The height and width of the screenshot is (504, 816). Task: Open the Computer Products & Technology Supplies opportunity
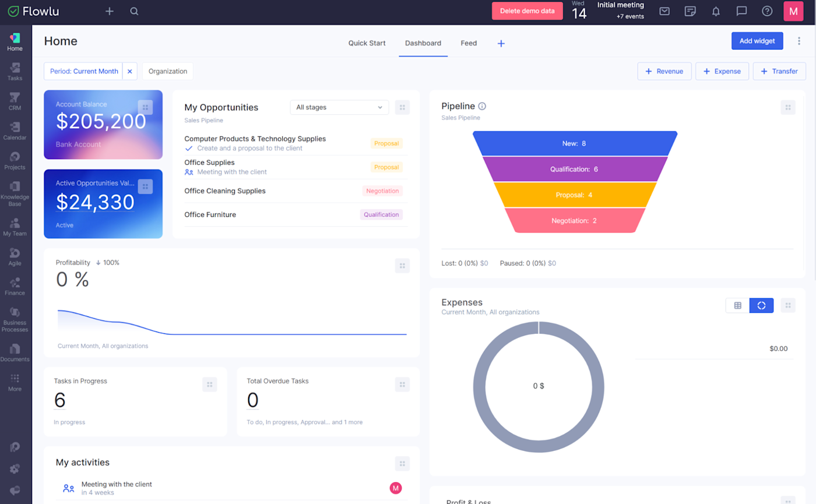255,139
